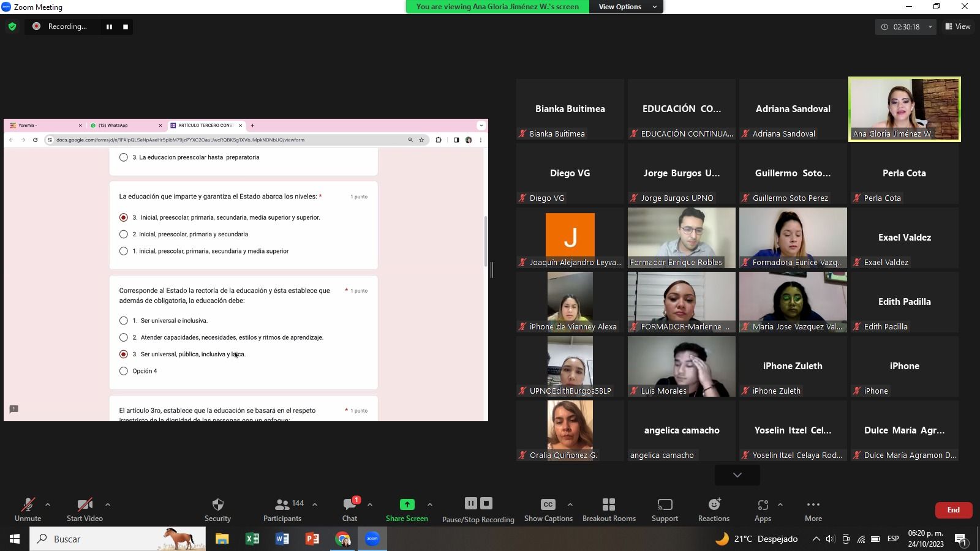Select Luis Morales video thumbnail
The image size is (980, 551).
[681, 366]
